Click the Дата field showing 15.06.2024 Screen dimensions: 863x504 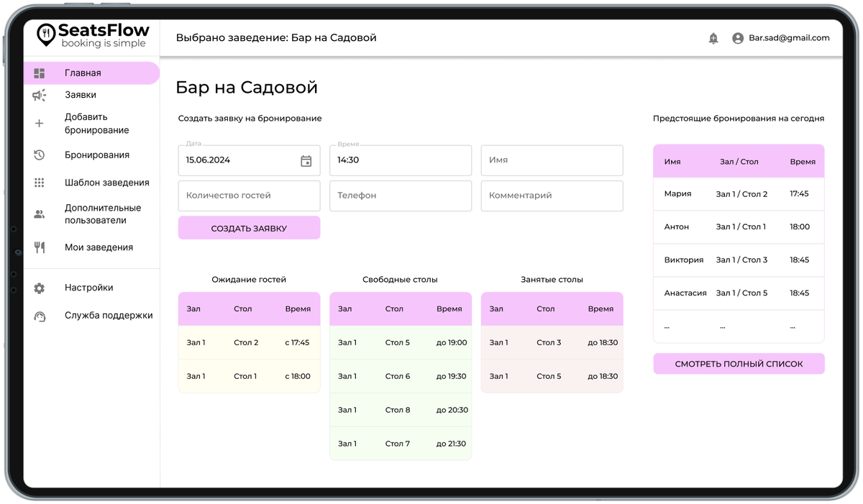pyautogui.click(x=249, y=160)
